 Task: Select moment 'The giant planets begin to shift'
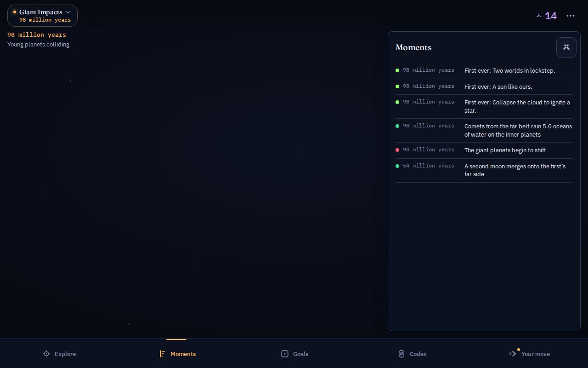tap(484, 150)
